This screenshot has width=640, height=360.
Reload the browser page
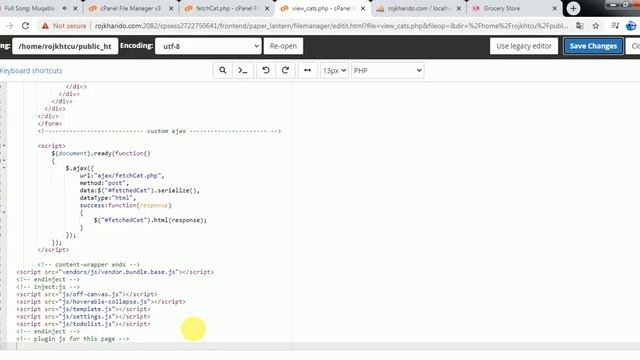pyautogui.click(x=25, y=26)
